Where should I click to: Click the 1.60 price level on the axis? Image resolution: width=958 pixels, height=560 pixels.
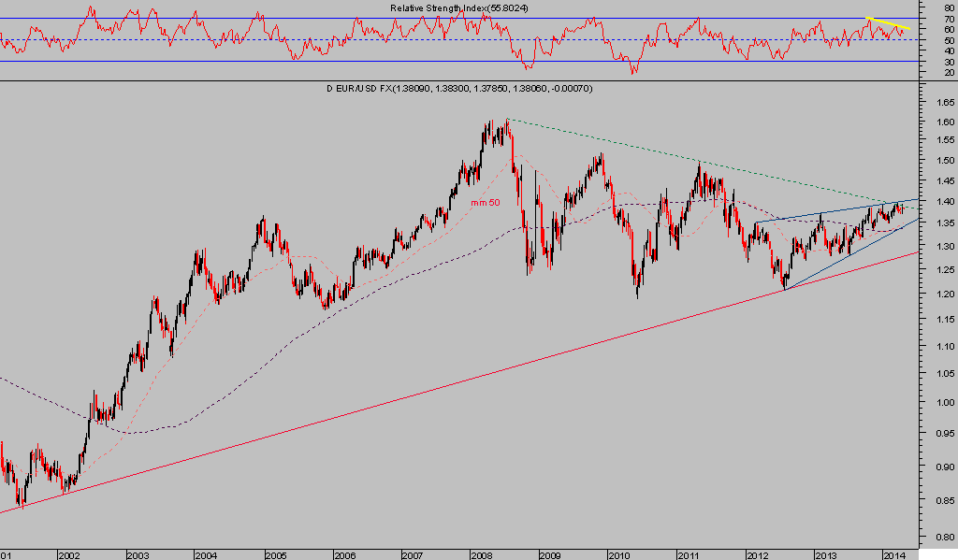943,122
